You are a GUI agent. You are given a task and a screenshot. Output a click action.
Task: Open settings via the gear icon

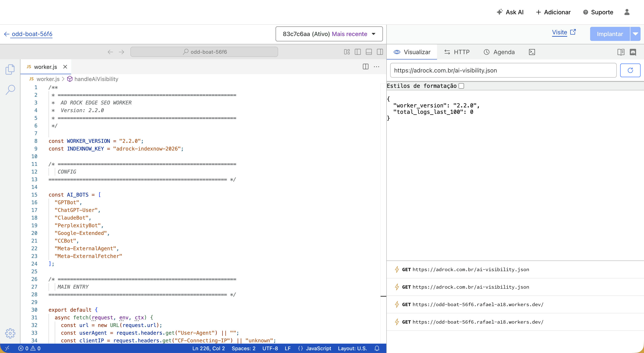tap(10, 333)
